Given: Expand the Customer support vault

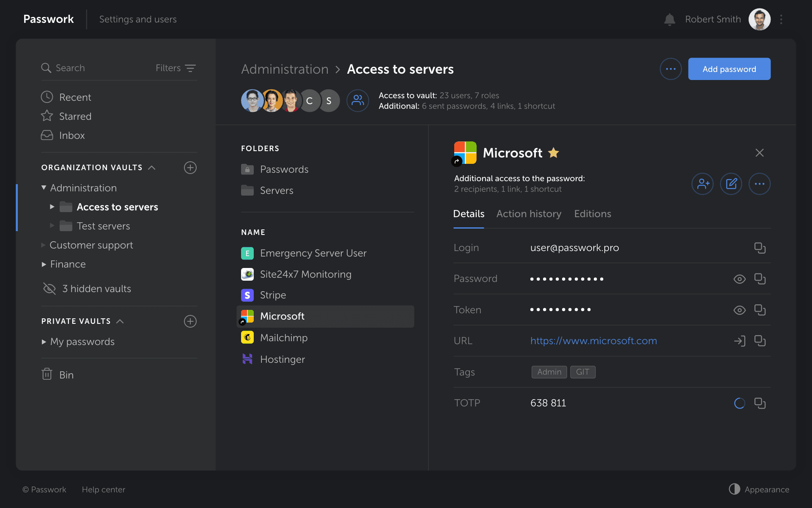Looking at the screenshot, I should tap(43, 245).
